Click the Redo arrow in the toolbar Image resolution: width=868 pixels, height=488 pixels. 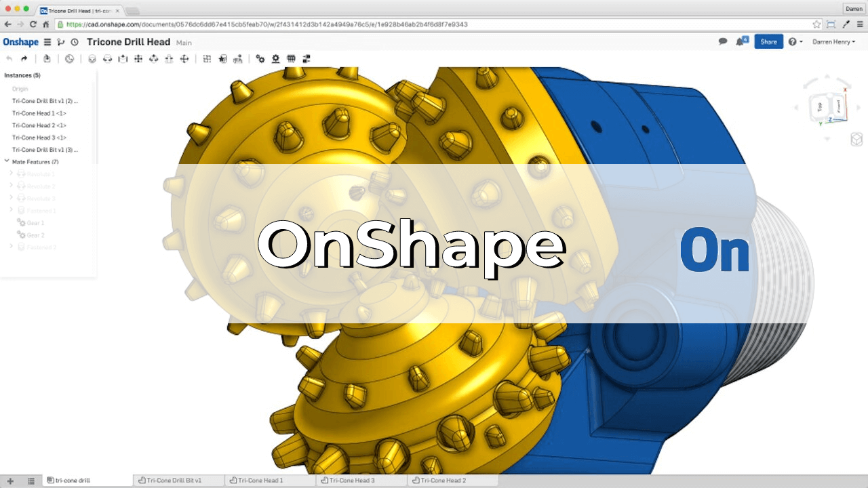point(24,59)
